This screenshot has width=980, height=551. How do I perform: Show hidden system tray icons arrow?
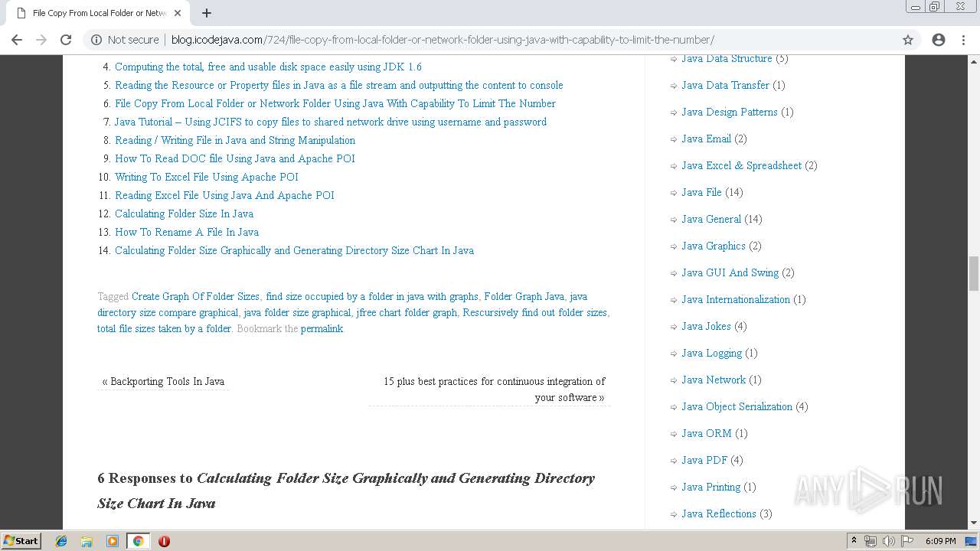[854, 541]
